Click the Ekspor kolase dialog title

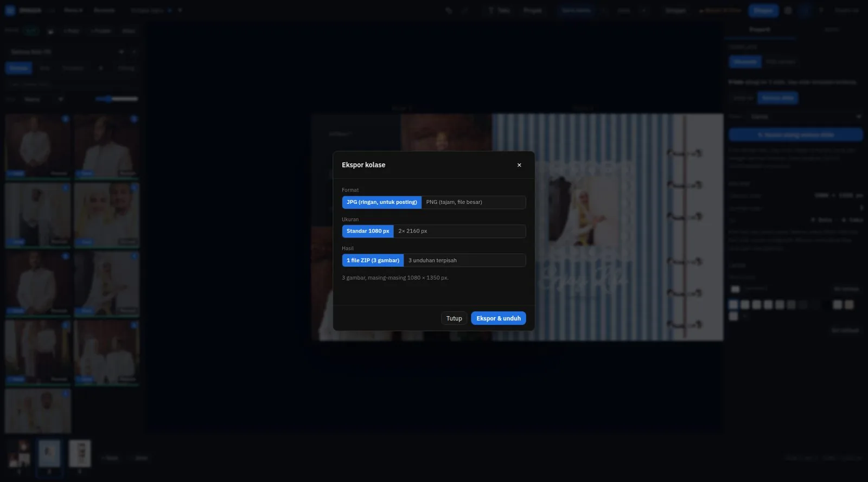[x=363, y=165]
